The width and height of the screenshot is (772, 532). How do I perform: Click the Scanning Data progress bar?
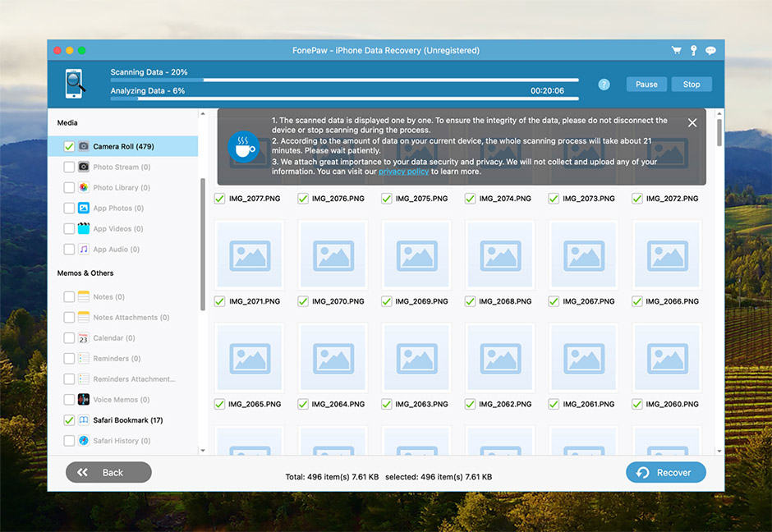coord(344,80)
